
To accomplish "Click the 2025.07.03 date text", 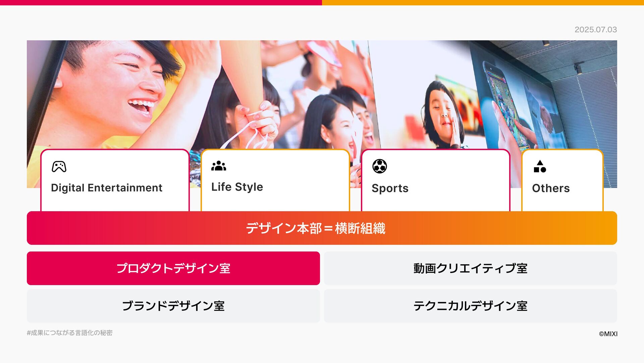I will (596, 30).
